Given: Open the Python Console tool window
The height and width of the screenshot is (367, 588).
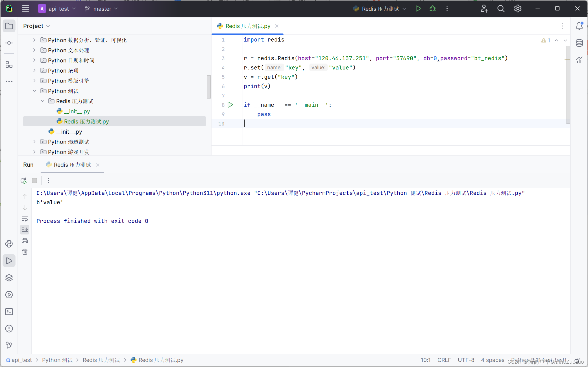Looking at the screenshot, I should click(x=9, y=244).
